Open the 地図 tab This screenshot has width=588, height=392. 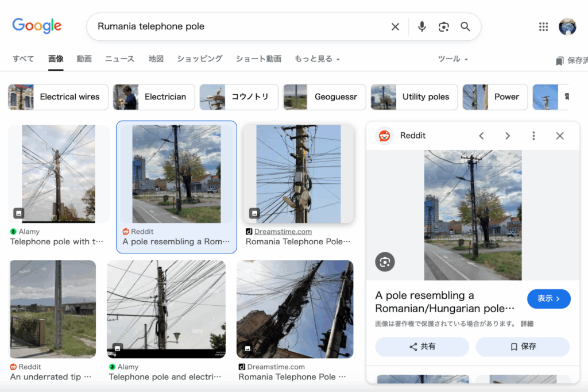[x=156, y=59]
